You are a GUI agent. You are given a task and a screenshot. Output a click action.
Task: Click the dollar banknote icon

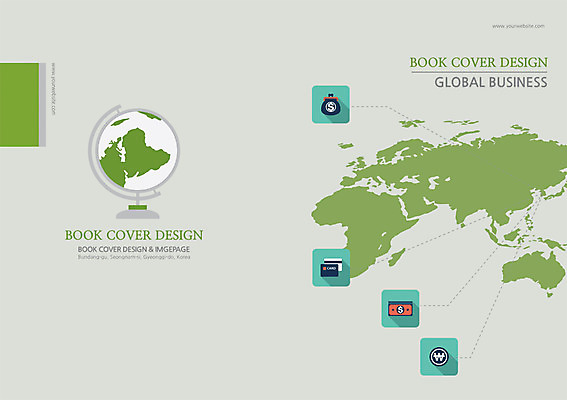coord(400,308)
